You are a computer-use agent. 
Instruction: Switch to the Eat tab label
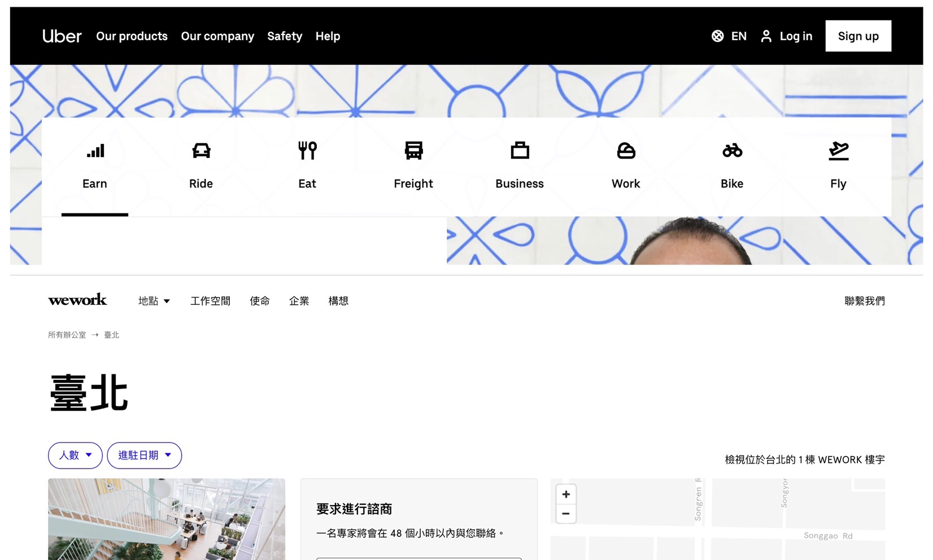pos(307,183)
